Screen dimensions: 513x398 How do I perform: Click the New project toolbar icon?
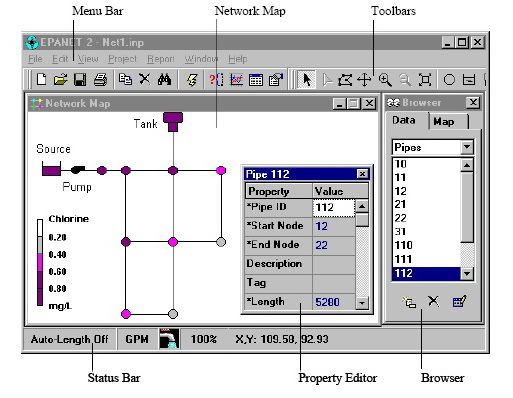click(x=41, y=80)
